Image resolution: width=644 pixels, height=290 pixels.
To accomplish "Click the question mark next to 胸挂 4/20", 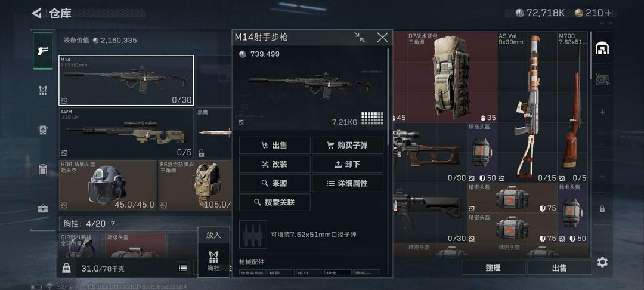I will (x=113, y=224).
